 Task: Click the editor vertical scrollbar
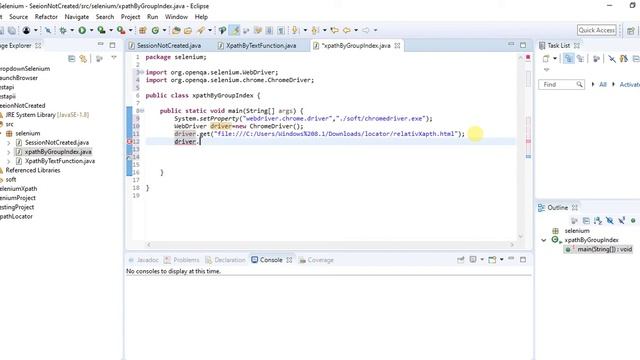[520, 147]
